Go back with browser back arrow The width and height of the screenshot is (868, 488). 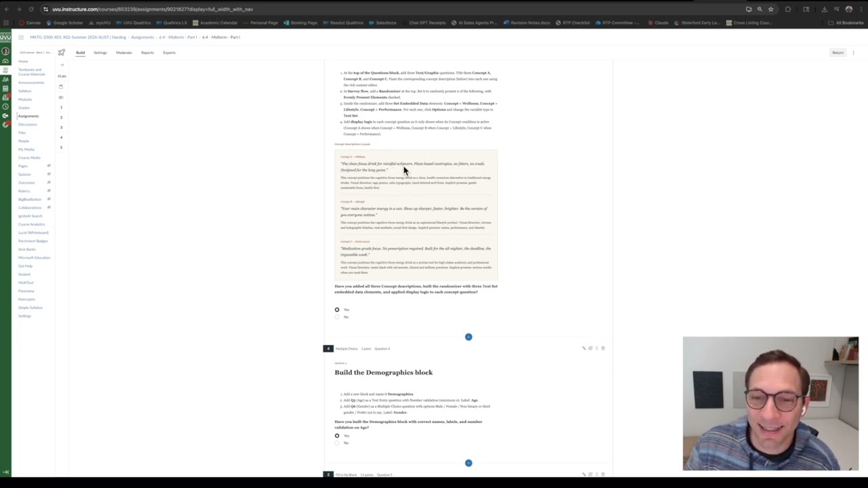tap(7, 9)
